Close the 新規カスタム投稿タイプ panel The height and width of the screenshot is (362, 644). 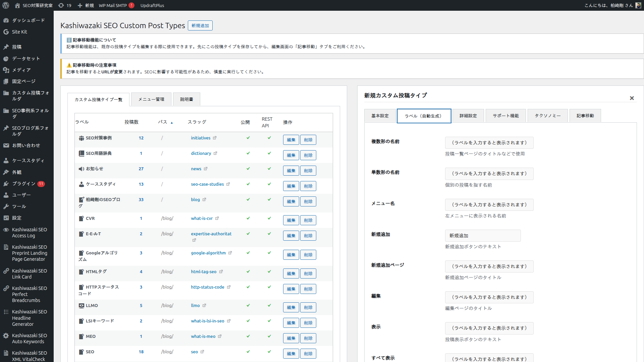[x=632, y=98]
